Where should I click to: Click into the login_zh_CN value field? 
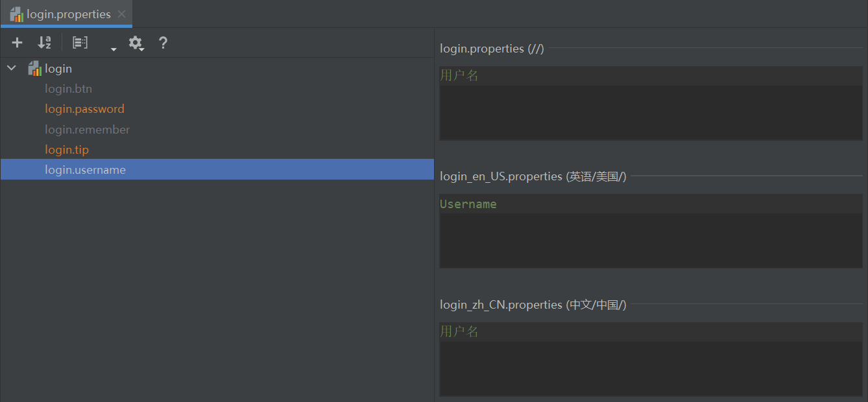[x=651, y=360]
